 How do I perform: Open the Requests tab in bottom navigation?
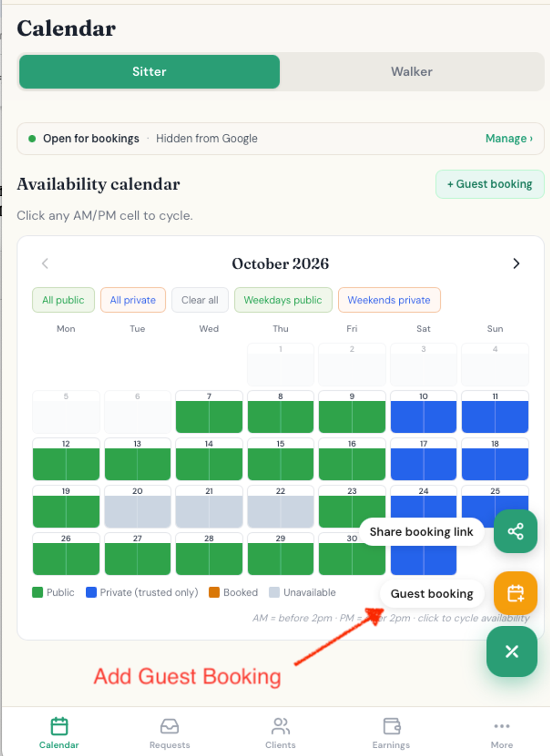170,733
